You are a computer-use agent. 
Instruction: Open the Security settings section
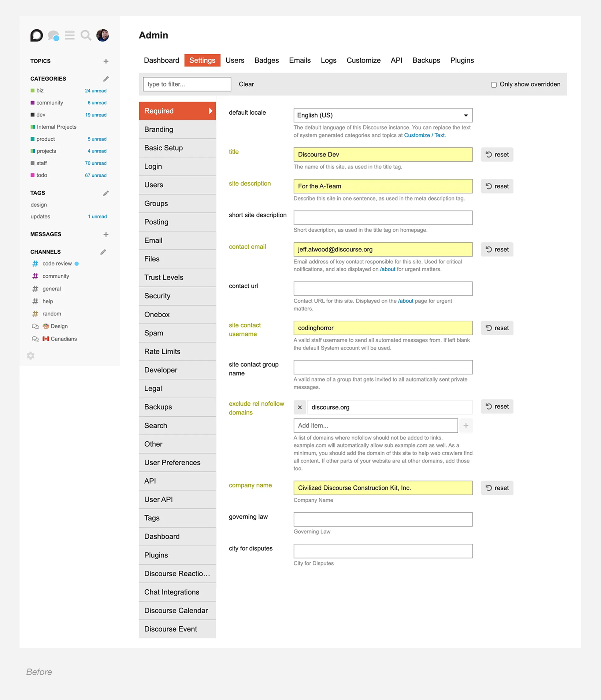(x=157, y=296)
